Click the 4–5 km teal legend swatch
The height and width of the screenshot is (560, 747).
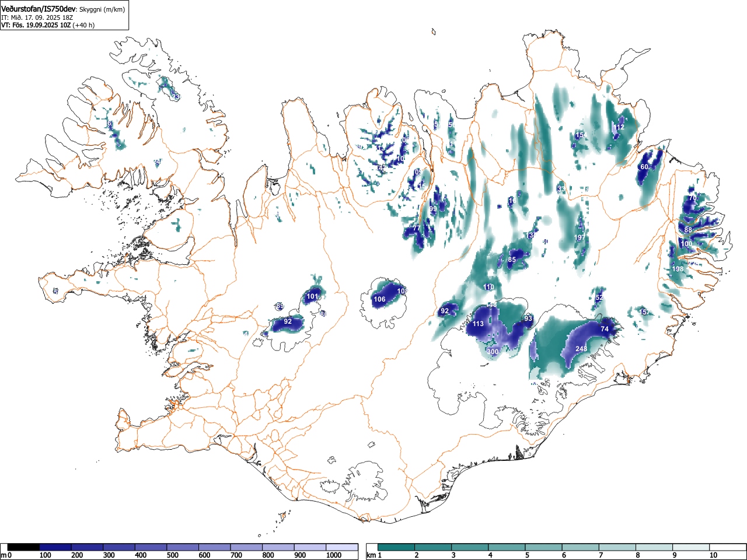pyautogui.click(x=507, y=547)
